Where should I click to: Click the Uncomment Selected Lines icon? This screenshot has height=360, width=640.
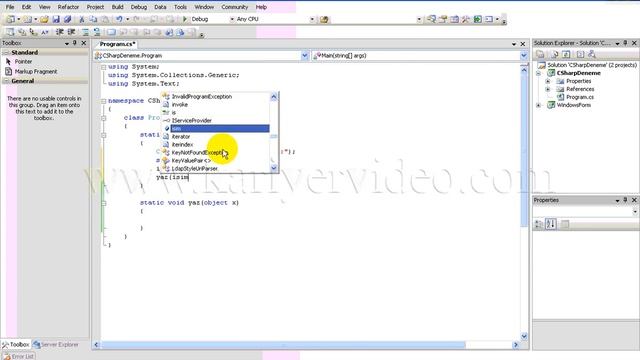click(x=97, y=32)
